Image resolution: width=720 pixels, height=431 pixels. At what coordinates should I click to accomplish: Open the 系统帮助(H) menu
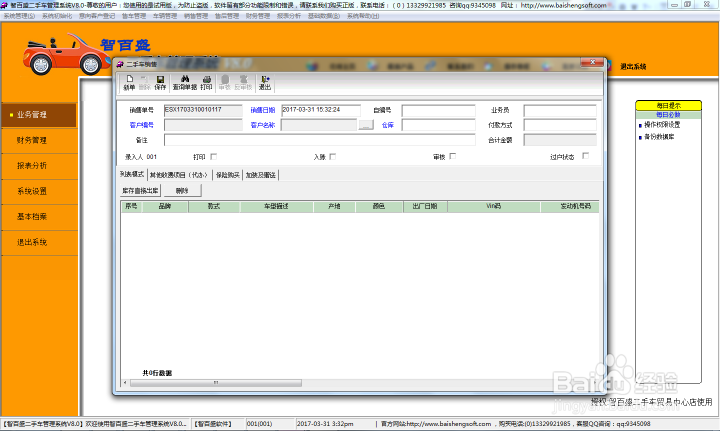363,16
